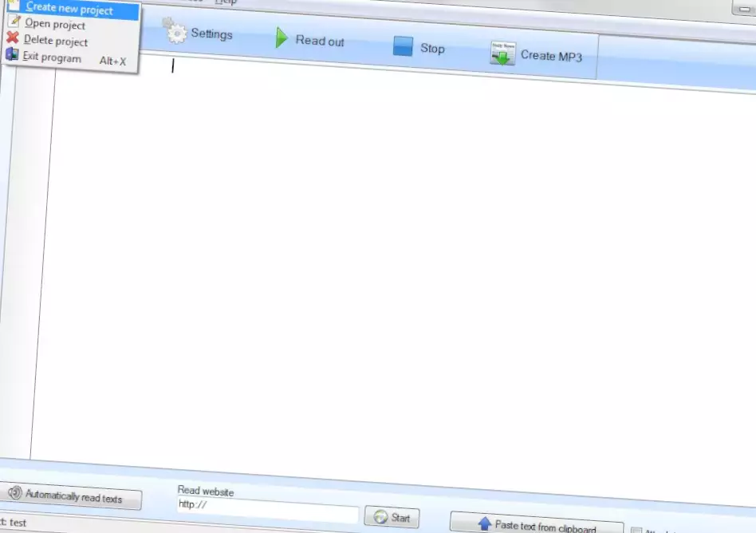
Task: Click the Automatically read texts button
Action: click(x=71, y=497)
